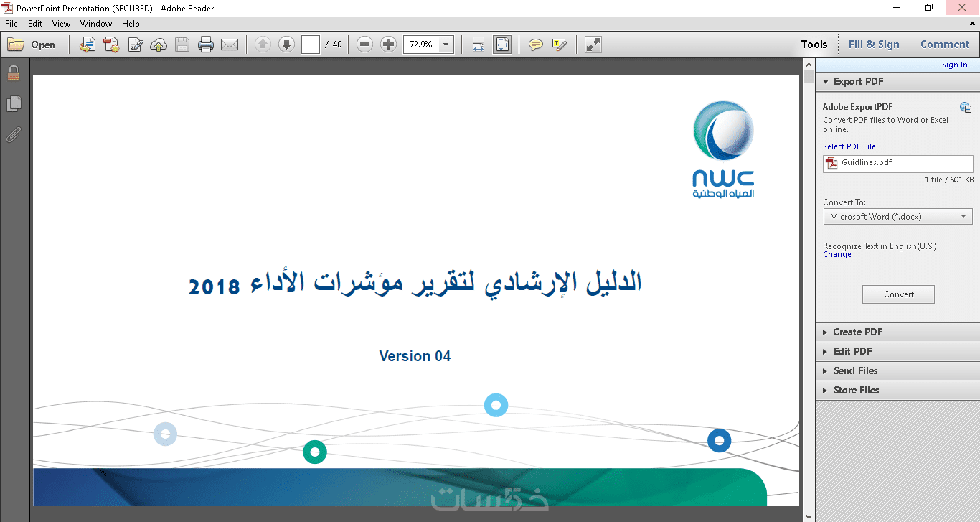Click the zoom percentage field
The image size is (980, 522).
pos(420,45)
